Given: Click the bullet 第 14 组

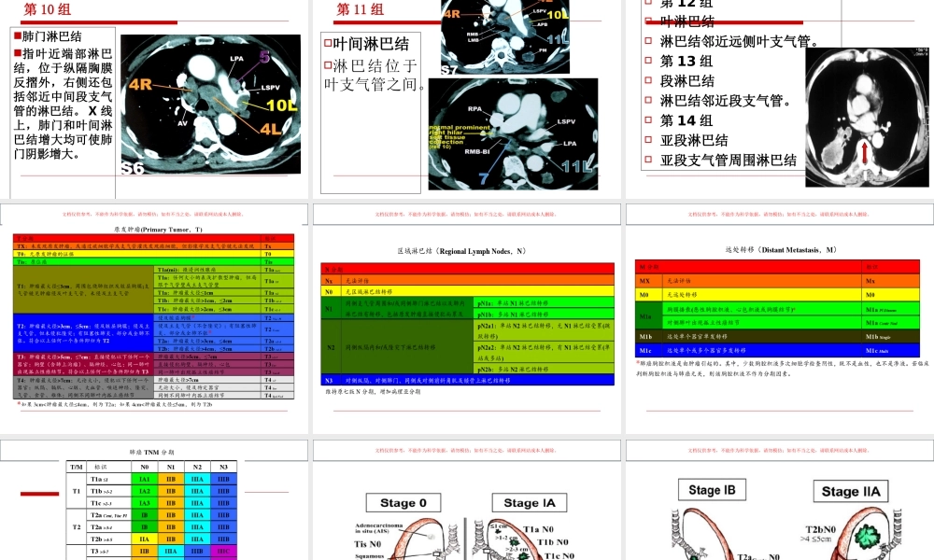Looking at the screenshot, I should tap(686, 120).
